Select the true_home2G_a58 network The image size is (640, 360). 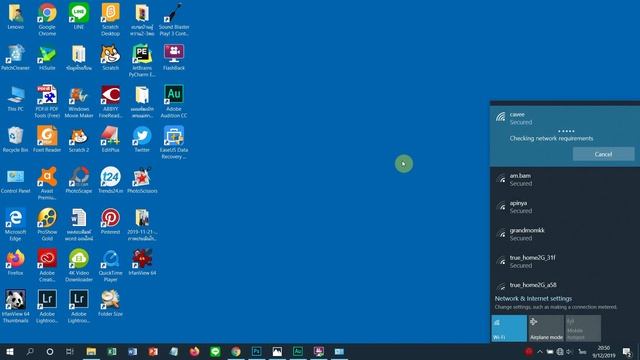[x=565, y=284]
